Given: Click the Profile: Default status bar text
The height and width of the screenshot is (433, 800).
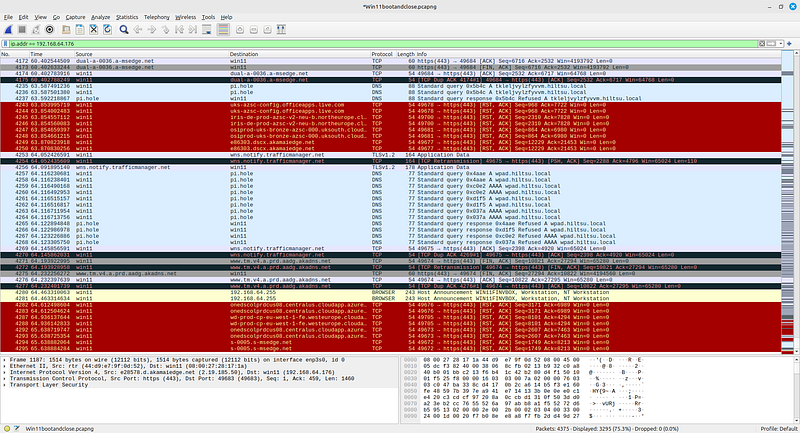Looking at the screenshot, I should tap(779, 429).
